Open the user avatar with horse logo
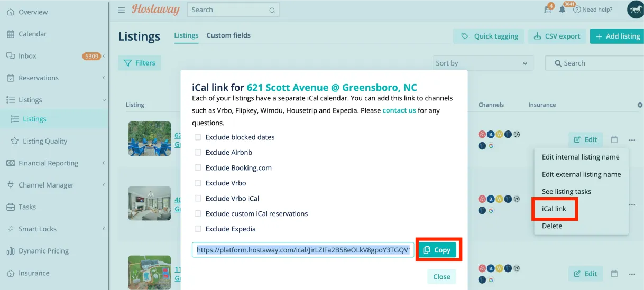Image resolution: width=644 pixels, height=290 pixels. click(635, 10)
